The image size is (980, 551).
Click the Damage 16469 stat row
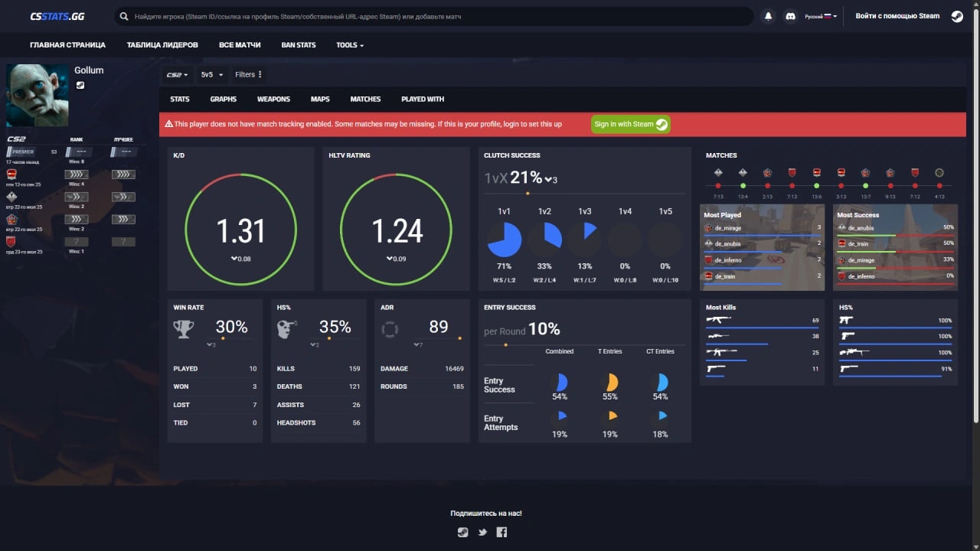[422, 368]
